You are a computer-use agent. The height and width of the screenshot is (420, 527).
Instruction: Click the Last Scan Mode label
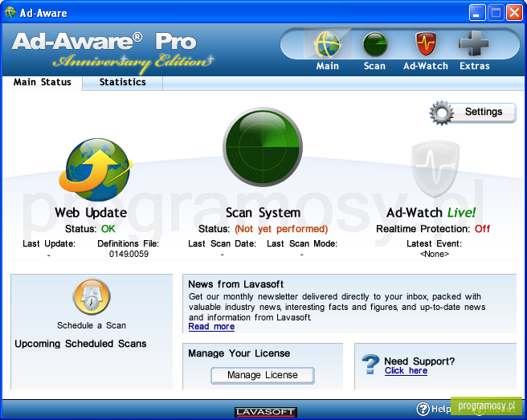click(302, 243)
